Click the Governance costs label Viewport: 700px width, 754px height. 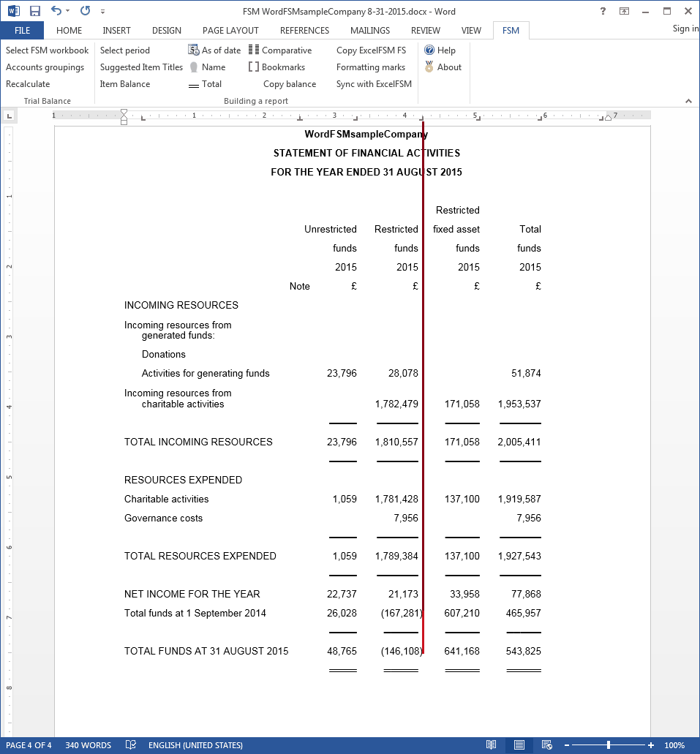tap(164, 518)
